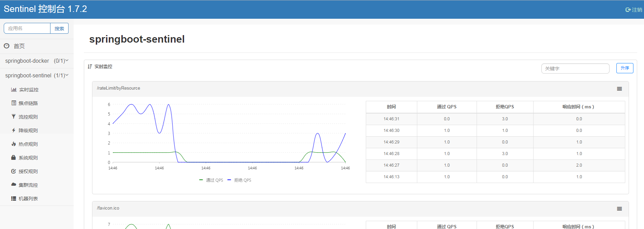Image resolution: width=644 pixels, height=229 pixels.
Task: Click the 首页 link
Action: pos(19,46)
